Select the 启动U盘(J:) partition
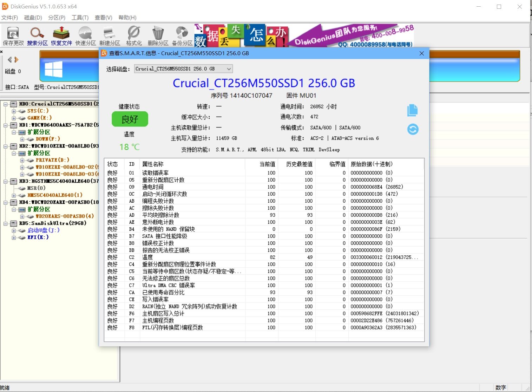 coord(44,230)
